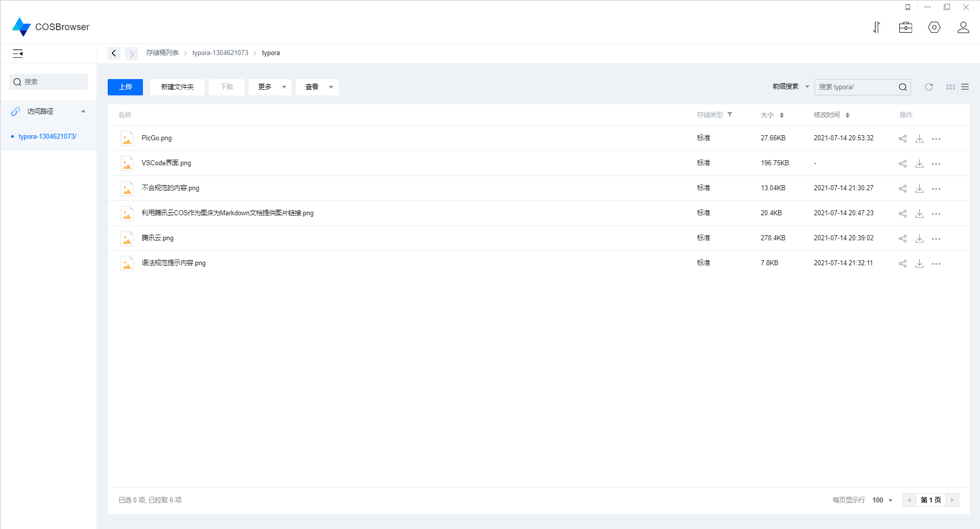The width and height of the screenshot is (980, 529).
Task: Collapse the sidebar menu icon
Action: (x=18, y=54)
